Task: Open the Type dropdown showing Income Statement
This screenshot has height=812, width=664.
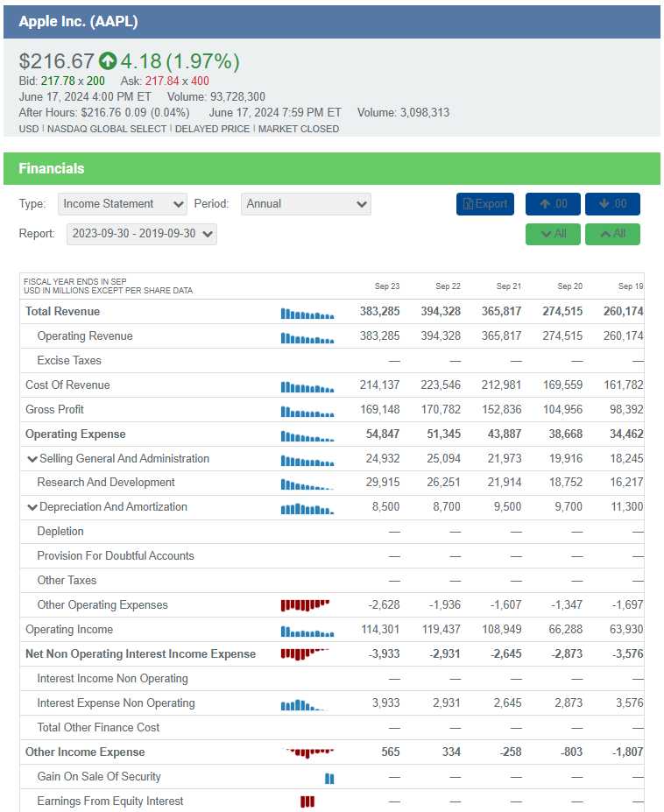Action: (x=123, y=204)
